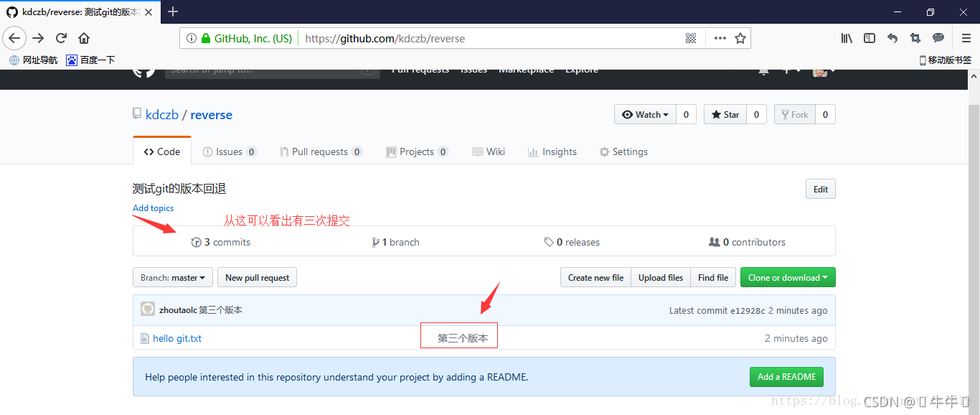
Task: Click the undo arrow toolbar icon
Action: click(x=892, y=39)
